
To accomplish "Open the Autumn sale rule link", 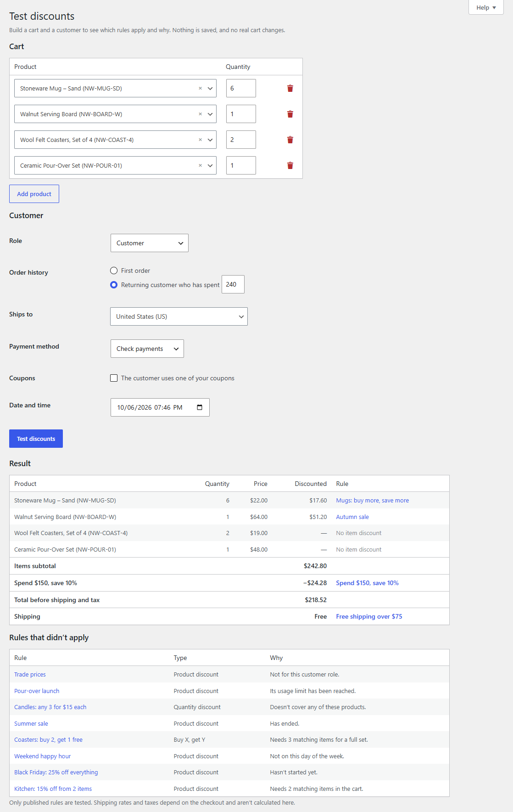I will pyautogui.click(x=352, y=517).
